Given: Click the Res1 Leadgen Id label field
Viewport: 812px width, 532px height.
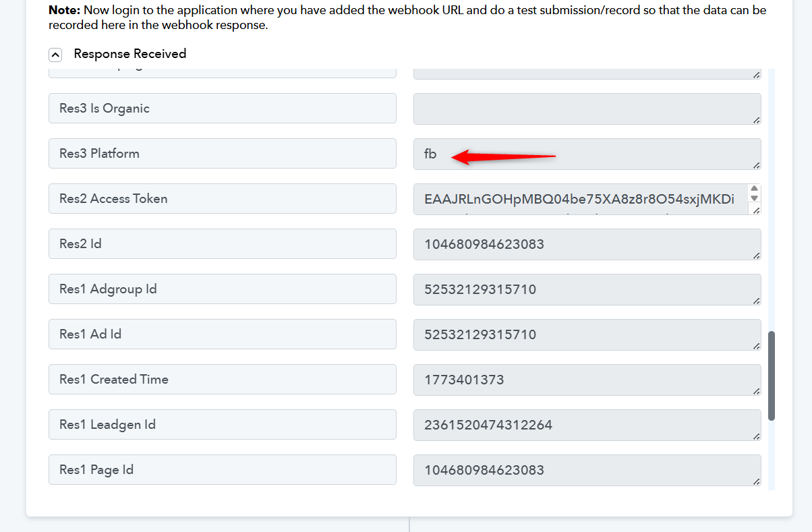Looking at the screenshot, I should click(222, 425).
